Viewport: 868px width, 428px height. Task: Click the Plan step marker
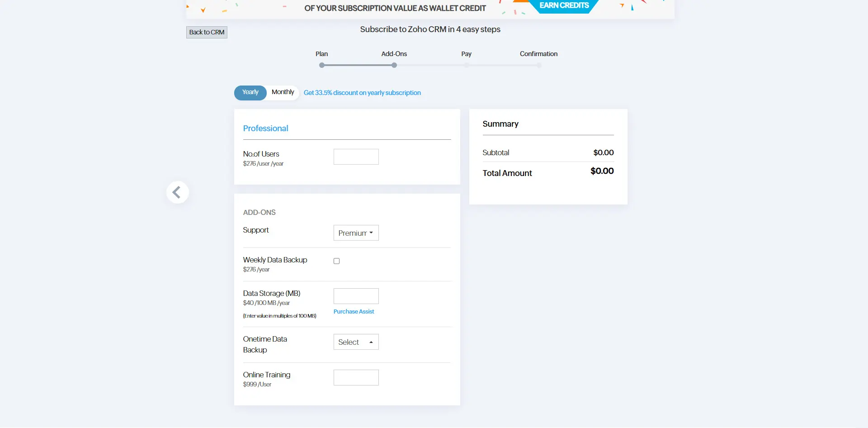(x=322, y=65)
